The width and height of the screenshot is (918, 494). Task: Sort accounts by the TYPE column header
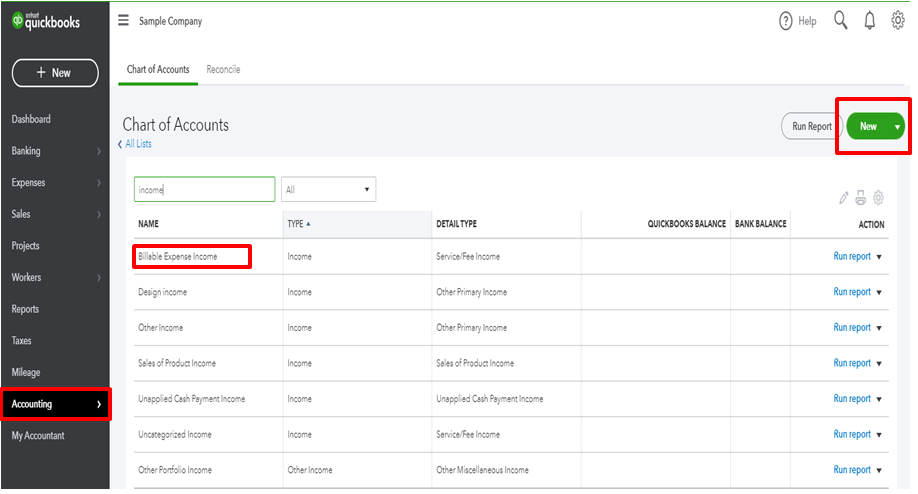tap(296, 224)
